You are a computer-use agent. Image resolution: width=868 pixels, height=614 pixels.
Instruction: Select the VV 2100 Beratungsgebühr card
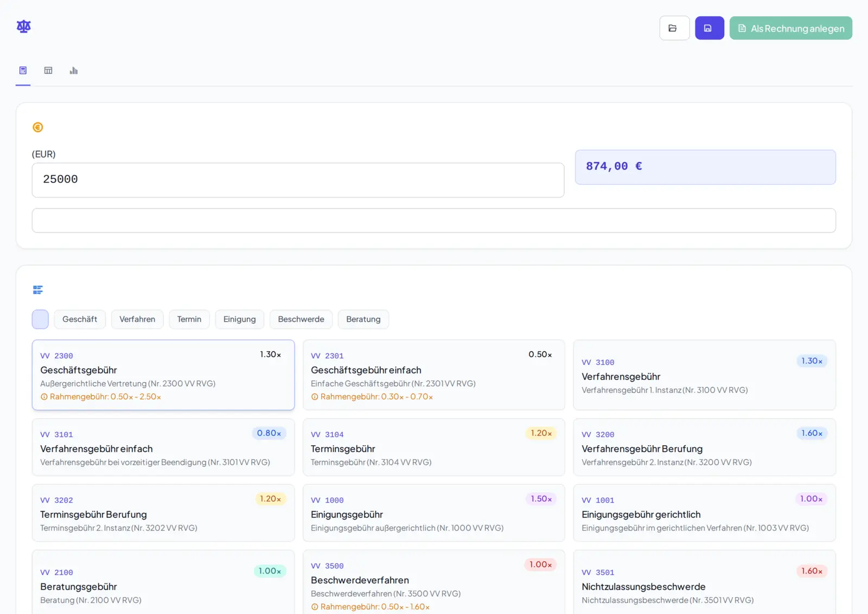163,582
